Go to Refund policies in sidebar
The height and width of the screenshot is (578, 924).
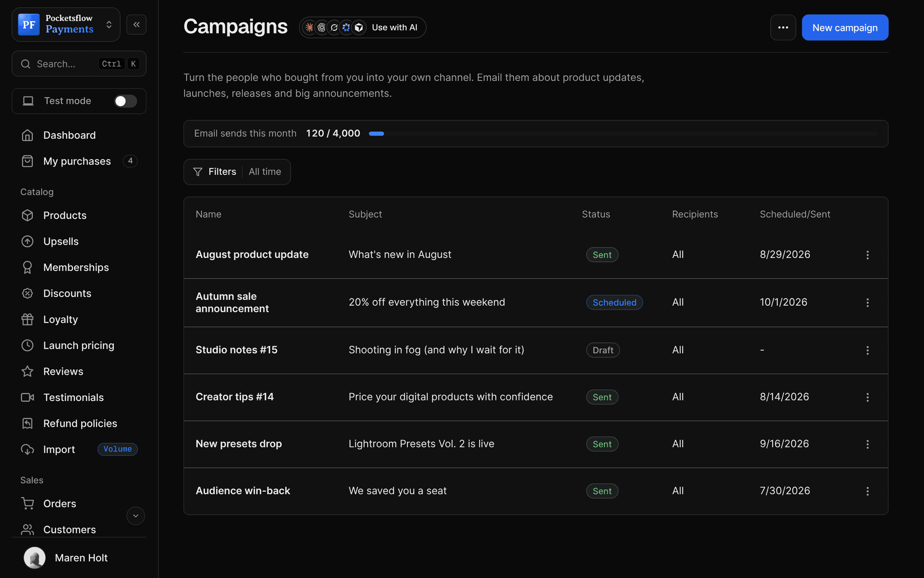pos(79,424)
